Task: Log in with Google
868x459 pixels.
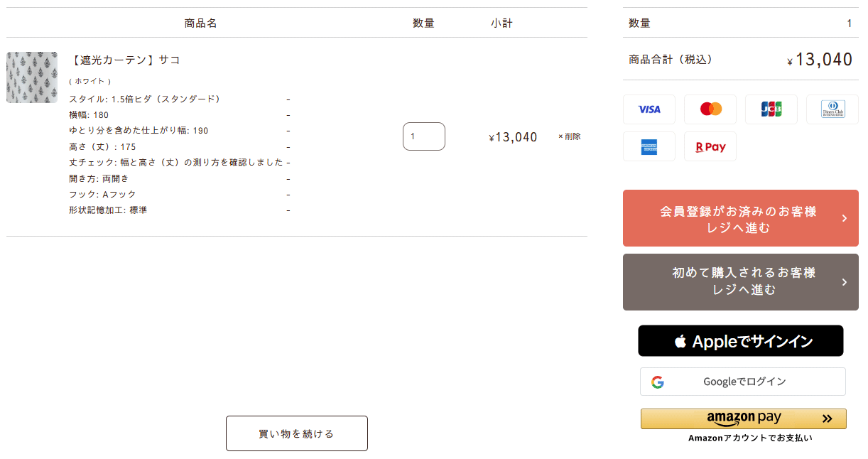Action: click(x=744, y=382)
